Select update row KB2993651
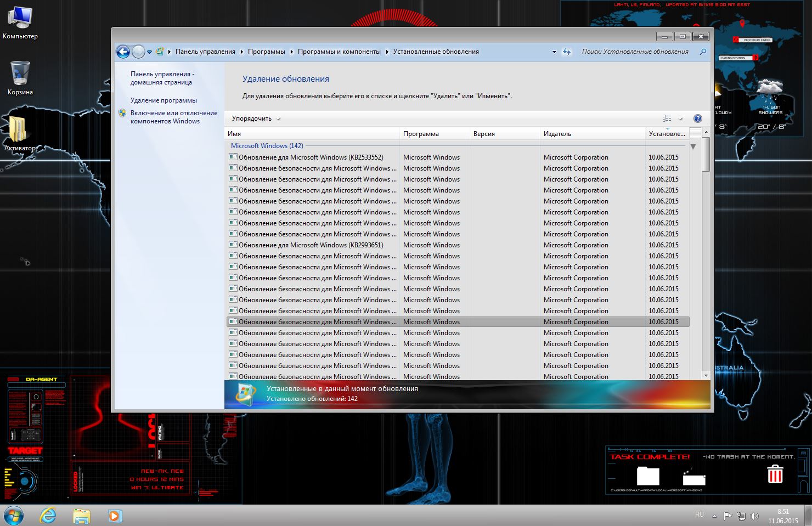The width and height of the screenshot is (812, 526). [x=458, y=245]
